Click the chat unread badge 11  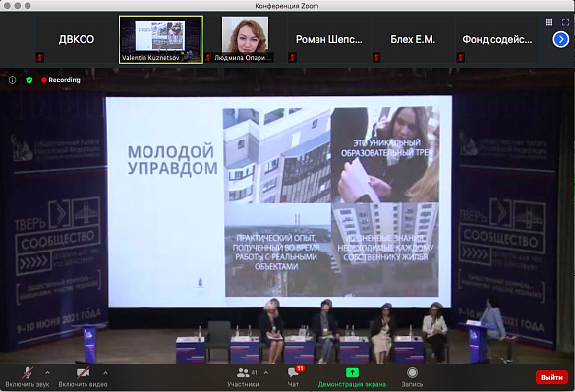coord(300,368)
